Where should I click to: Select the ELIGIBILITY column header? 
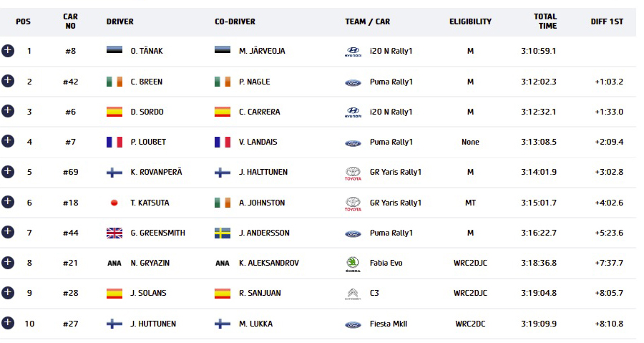(x=470, y=21)
